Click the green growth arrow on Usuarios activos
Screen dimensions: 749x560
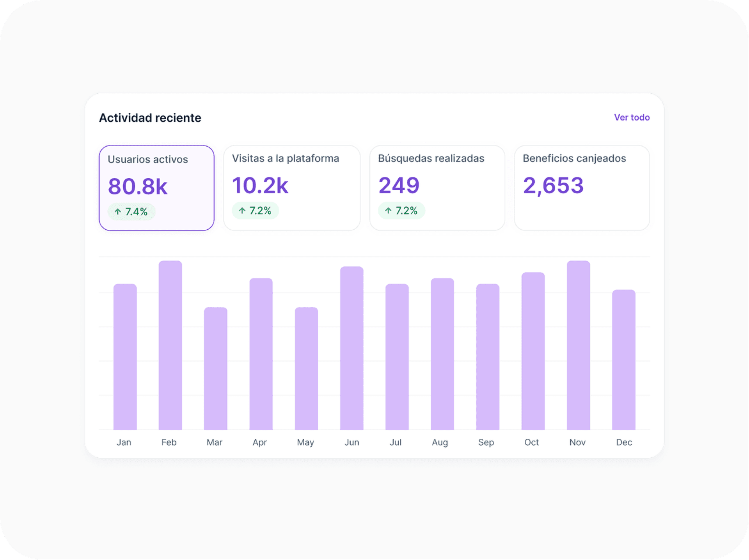pyautogui.click(x=118, y=211)
